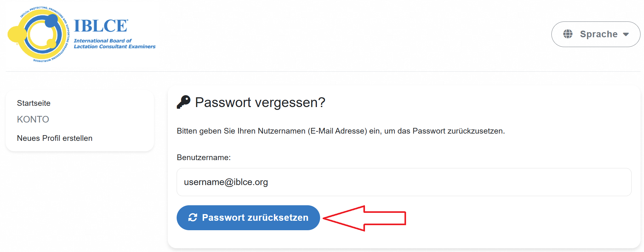Click the red arrow annotation graphic
The height and width of the screenshot is (252, 644).
(364, 218)
